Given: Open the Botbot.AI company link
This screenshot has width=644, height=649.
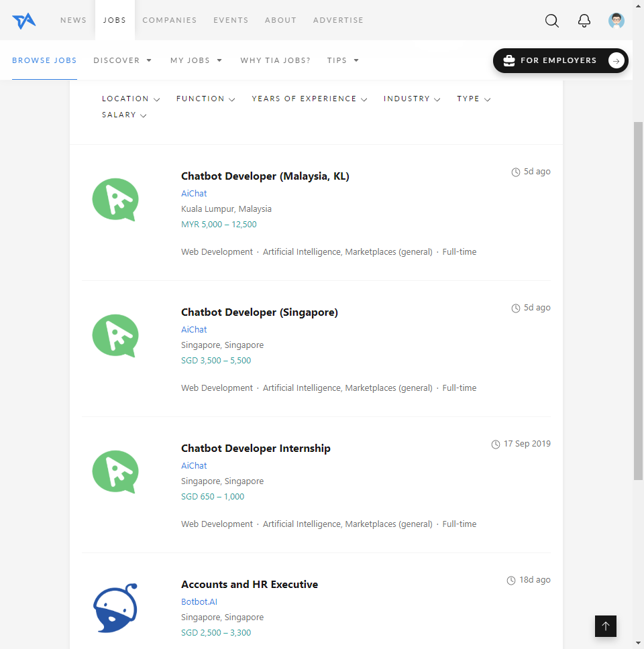Looking at the screenshot, I should click(199, 602).
